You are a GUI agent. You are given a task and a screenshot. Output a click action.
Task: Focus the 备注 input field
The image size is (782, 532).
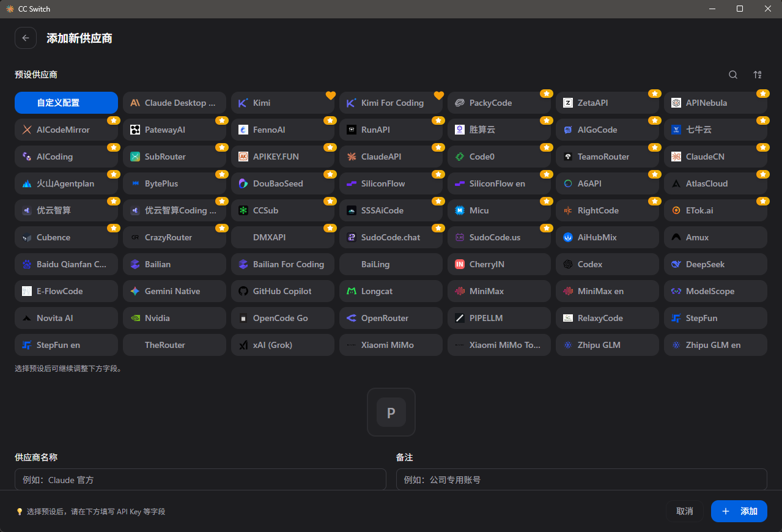click(581, 479)
